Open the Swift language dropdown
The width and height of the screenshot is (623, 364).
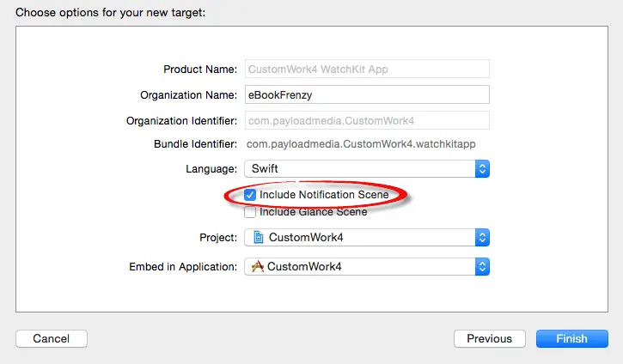click(x=366, y=169)
